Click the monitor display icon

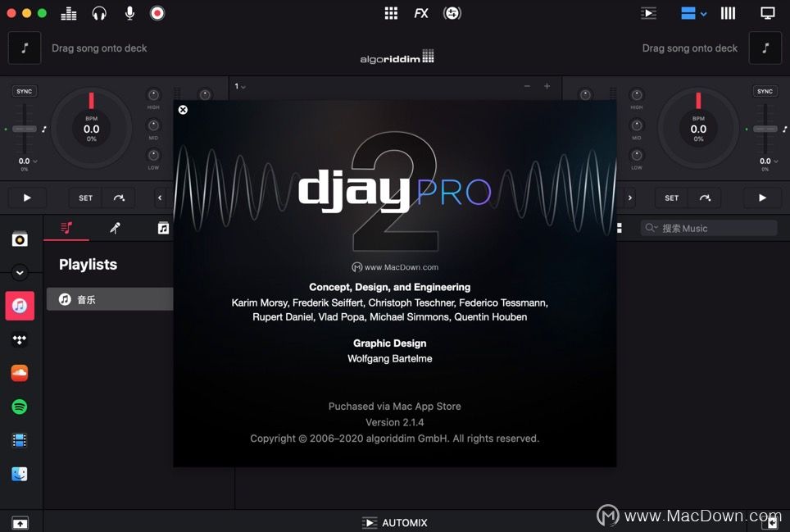pyautogui.click(x=767, y=13)
